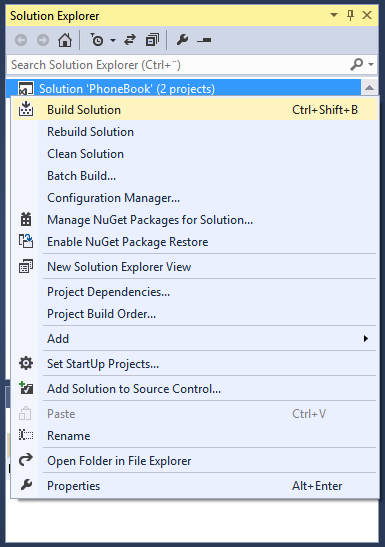Choose Build Solution from context menu
This screenshot has height=547, width=385.
[195, 110]
